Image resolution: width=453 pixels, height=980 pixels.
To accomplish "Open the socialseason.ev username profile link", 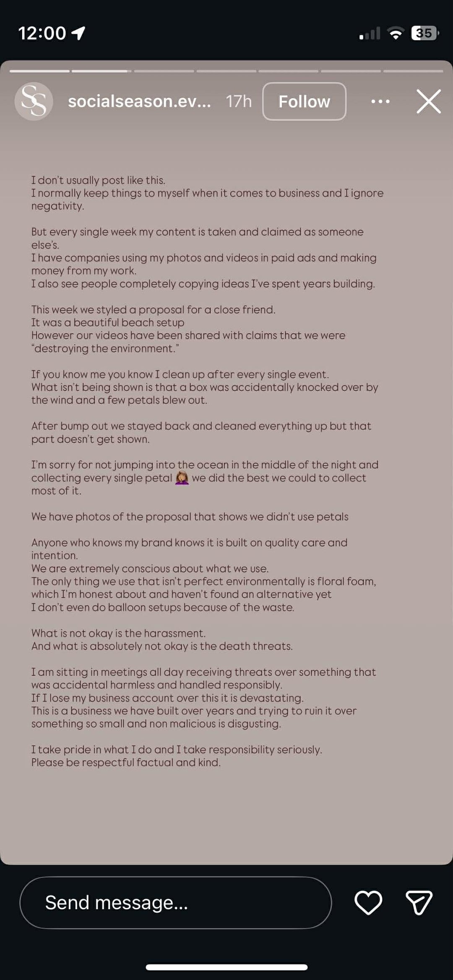I will point(139,101).
